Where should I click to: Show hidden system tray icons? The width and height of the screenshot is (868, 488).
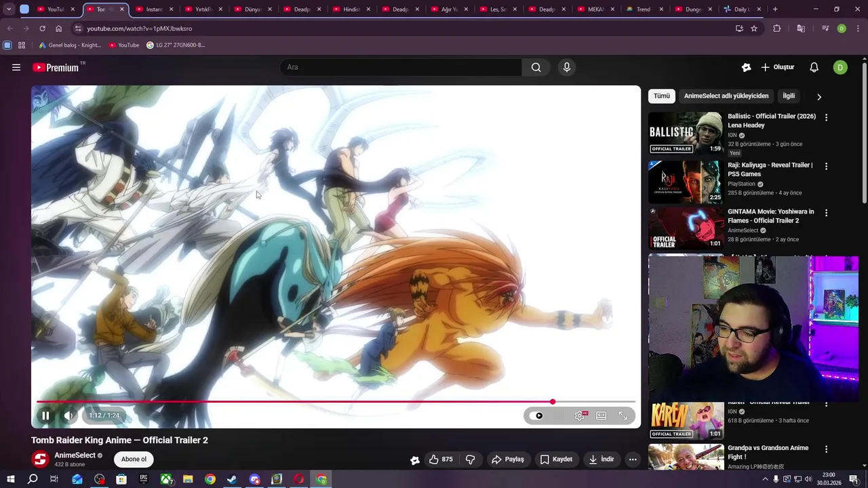[x=765, y=479]
